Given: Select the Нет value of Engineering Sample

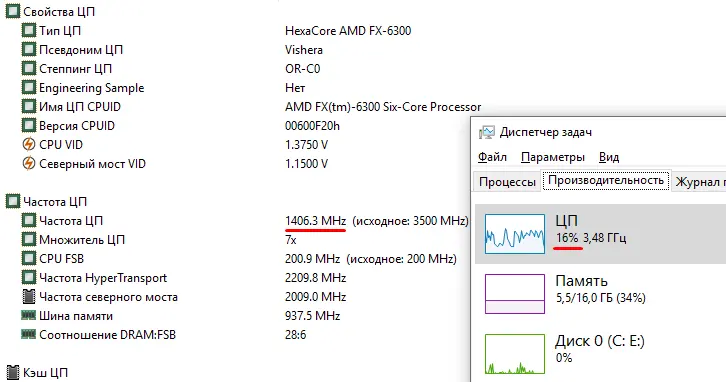Looking at the screenshot, I should (295, 88).
